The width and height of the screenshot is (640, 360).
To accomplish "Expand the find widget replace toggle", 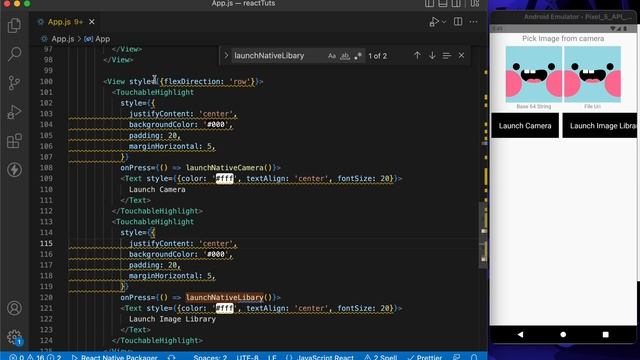I will [x=226, y=56].
